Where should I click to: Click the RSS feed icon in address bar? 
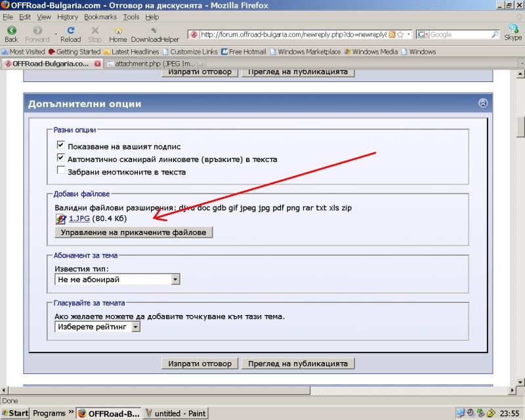pyautogui.click(x=392, y=35)
